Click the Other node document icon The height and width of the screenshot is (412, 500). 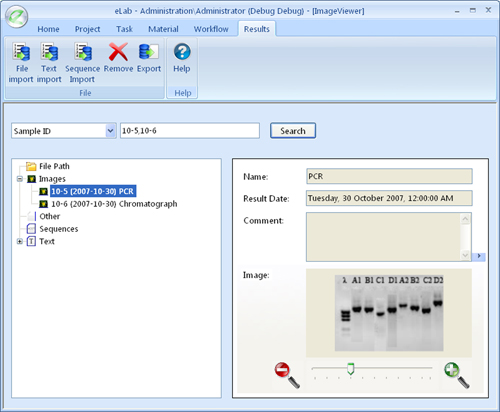point(31,216)
